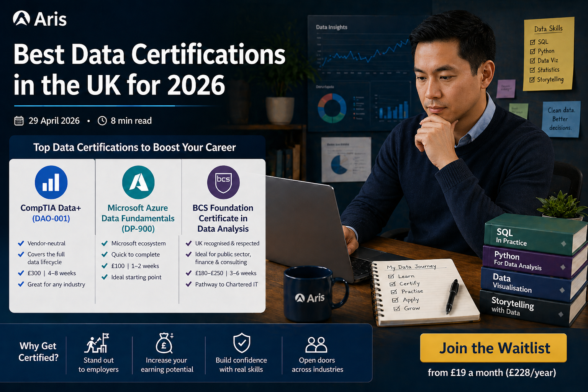Select the SQL checkbox on sticky note
This screenshot has width=588, height=392.
(532, 42)
